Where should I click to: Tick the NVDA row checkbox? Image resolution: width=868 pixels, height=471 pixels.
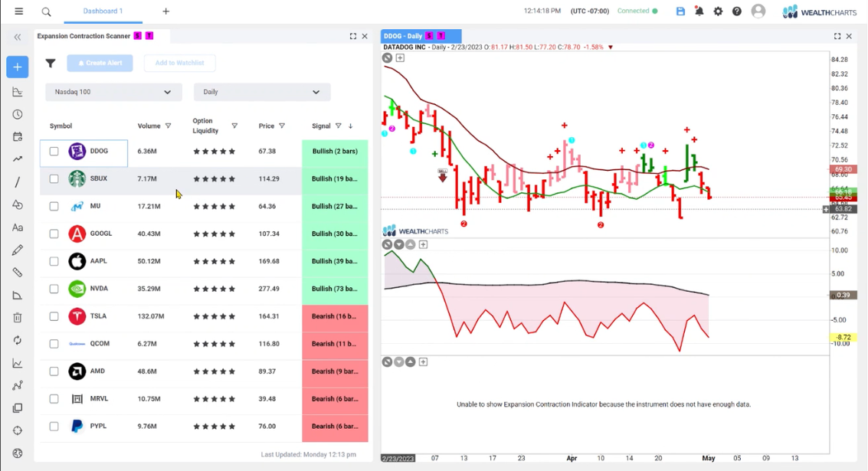pos(54,289)
